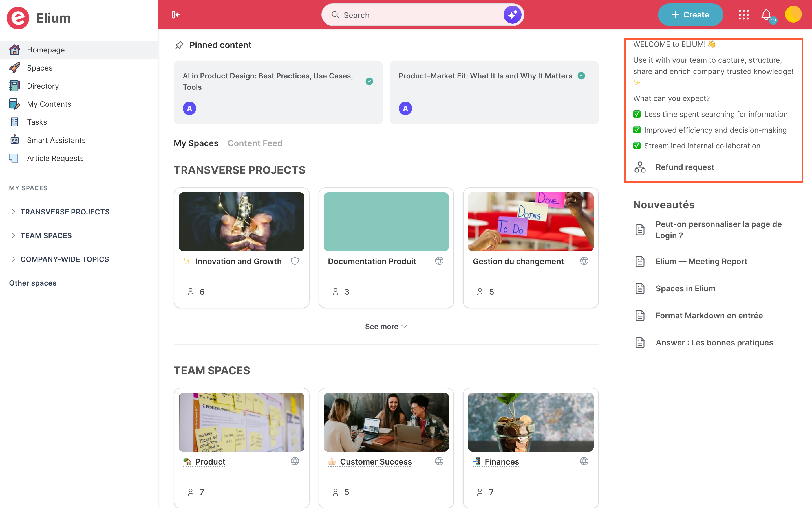Click the Tasks checklist icon

click(14, 122)
